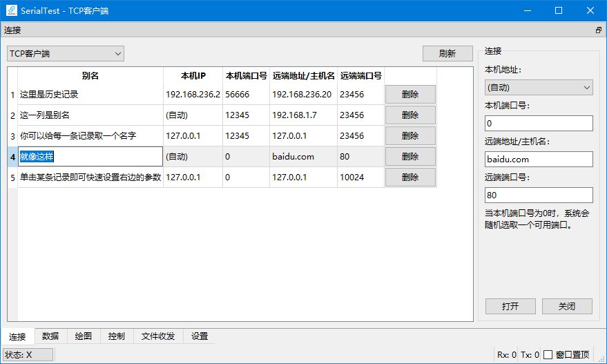The image size is (607, 364).
Task: Click remote address cell 192.168.1.7
Action: 304,115
